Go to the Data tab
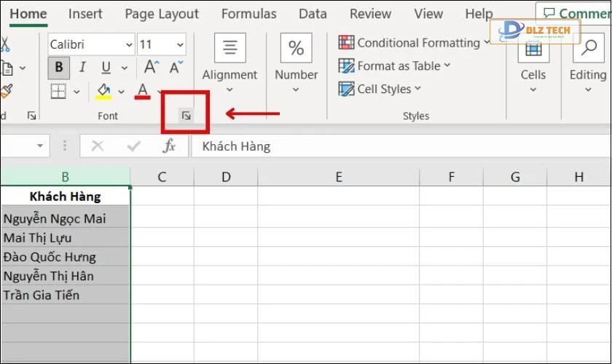The height and width of the screenshot is (364, 612). coord(313,14)
